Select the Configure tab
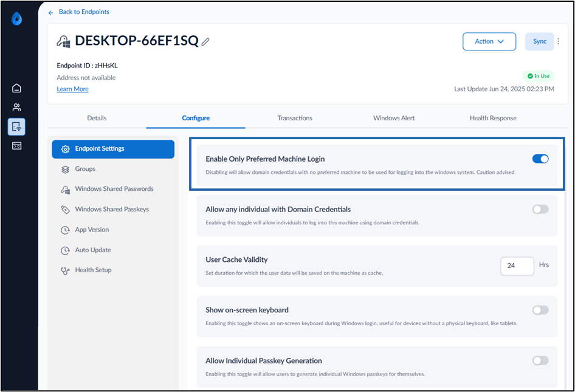Image resolution: width=575 pixels, height=392 pixels. pyautogui.click(x=196, y=118)
